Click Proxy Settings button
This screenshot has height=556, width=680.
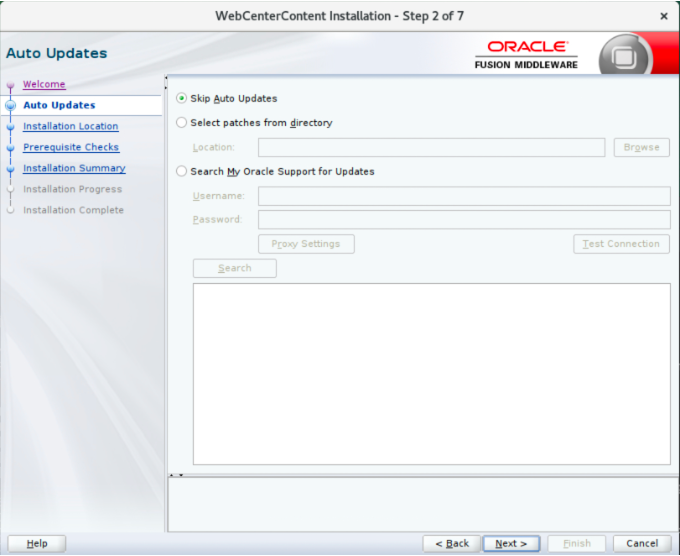click(x=306, y=244)
